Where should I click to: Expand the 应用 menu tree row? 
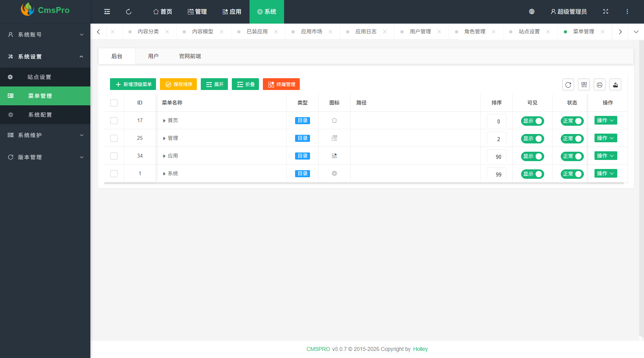pyautogui.click(x=164, y=156)
